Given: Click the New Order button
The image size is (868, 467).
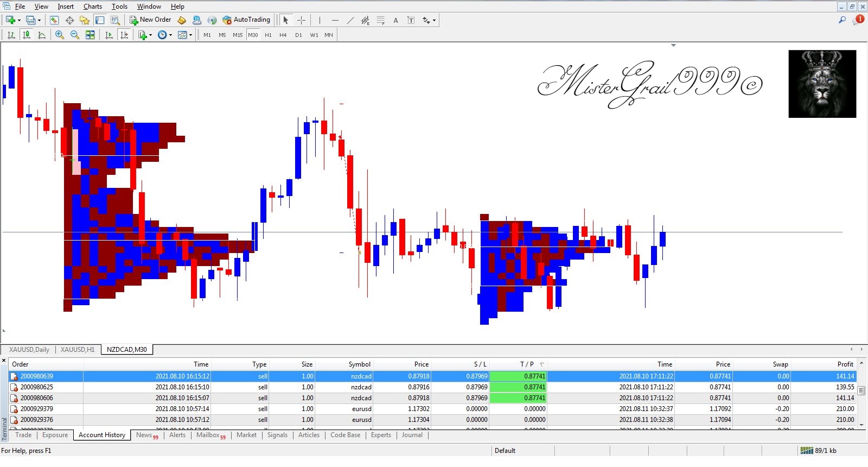Looking at the screenshot, I should (150, 20).
